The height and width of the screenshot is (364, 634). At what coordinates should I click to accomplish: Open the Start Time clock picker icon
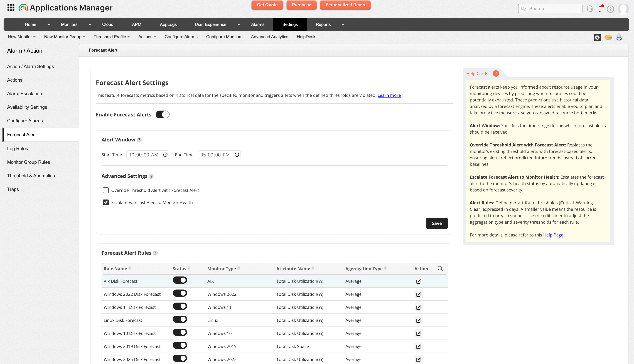click(165, 155)
